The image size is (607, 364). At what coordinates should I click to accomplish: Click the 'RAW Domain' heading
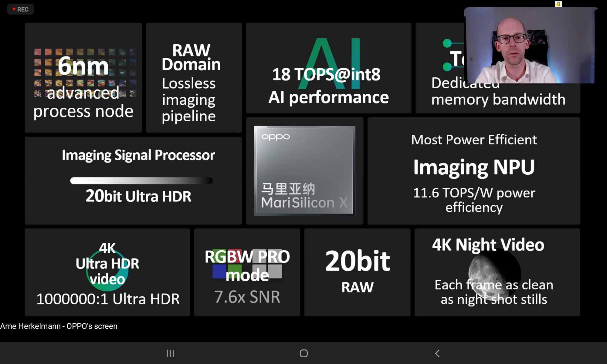[x=191, y=57]
